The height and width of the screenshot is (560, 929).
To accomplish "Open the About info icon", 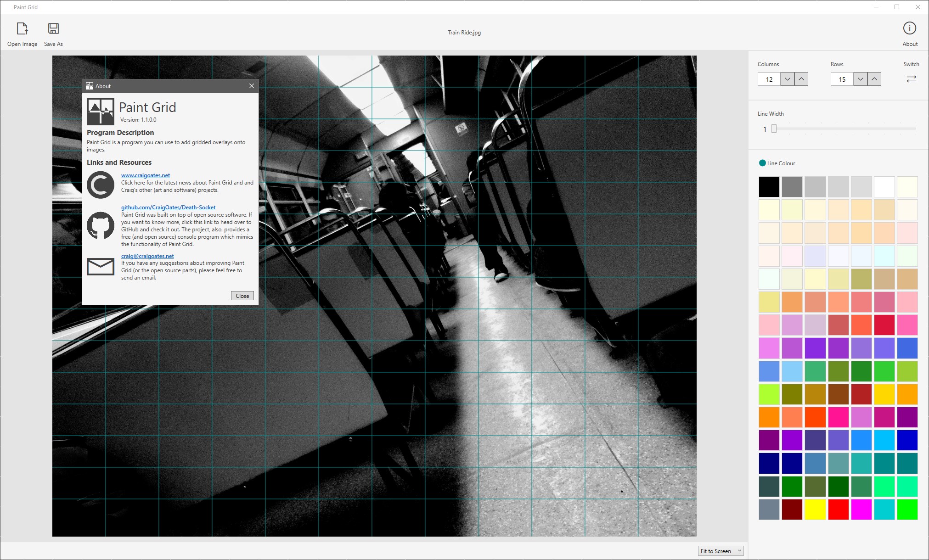I will 909,28.
